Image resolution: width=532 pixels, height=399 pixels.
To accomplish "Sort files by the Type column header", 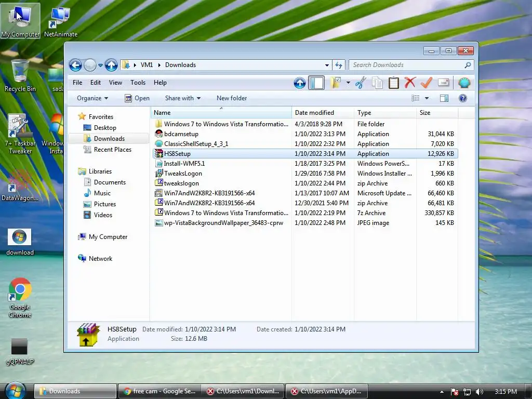I will (x=385, y=113).
